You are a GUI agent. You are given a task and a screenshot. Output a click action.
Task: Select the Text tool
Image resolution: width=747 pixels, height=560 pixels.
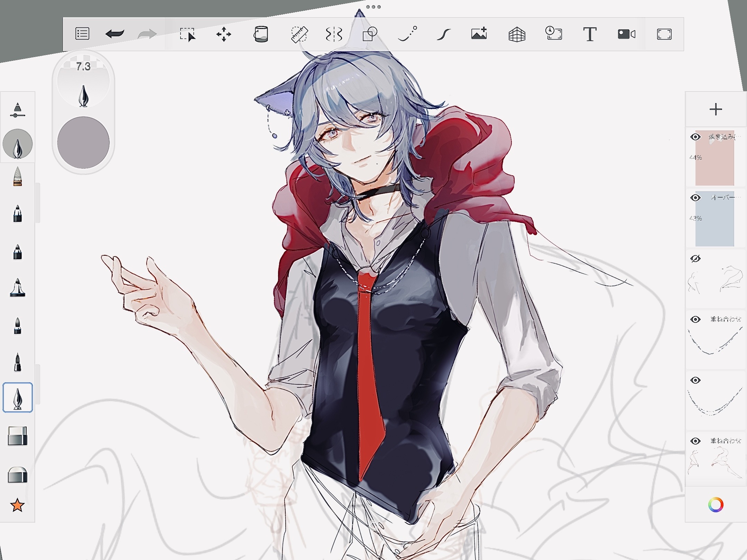point(590,34)
